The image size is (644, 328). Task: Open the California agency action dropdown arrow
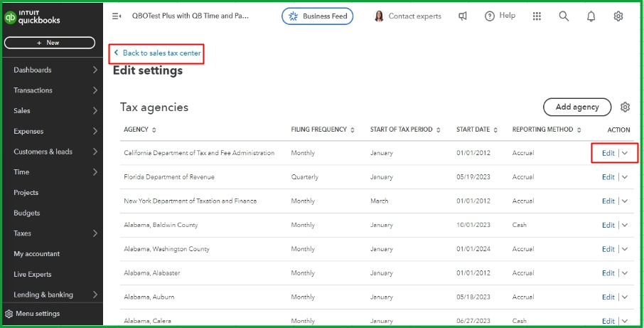click(x=626, y=153)
